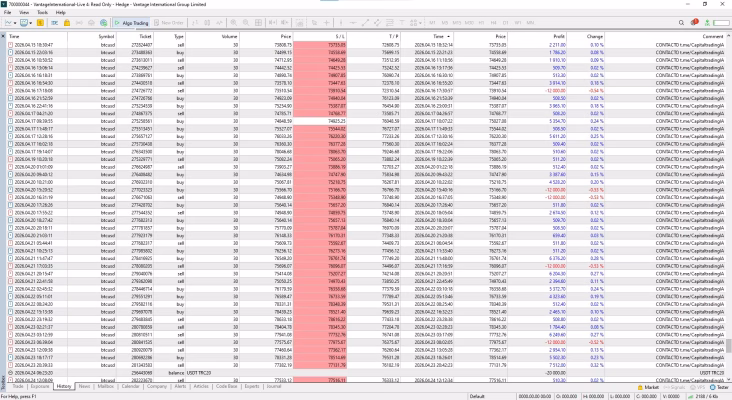Viewport: 732px width, 400px height.
Task: Select the M5 timeframe
Action: click(444, 22)
